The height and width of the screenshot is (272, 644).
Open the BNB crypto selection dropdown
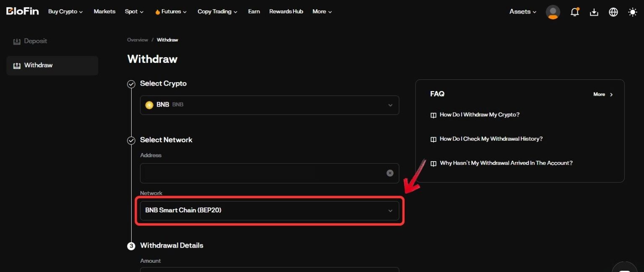coord(270,105)
